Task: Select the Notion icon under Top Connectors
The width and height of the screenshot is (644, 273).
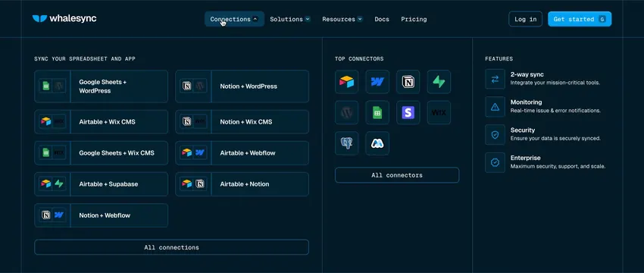Action: point(408,82)
